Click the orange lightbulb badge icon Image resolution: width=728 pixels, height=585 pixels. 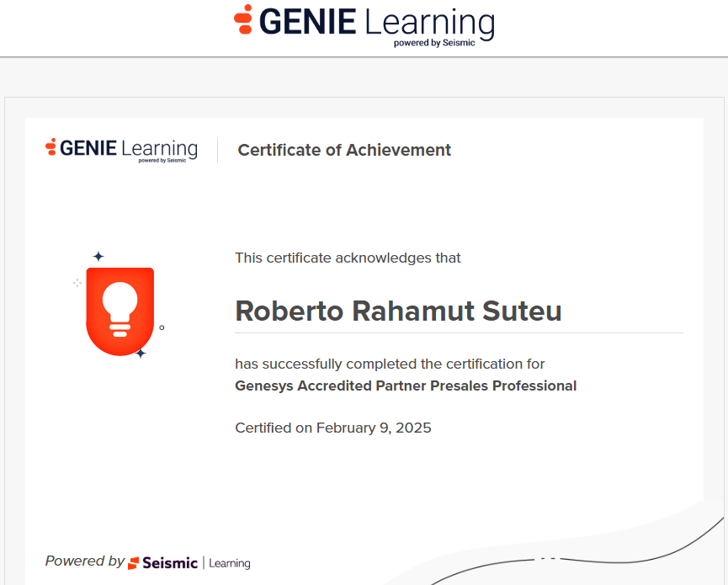(x=120, y=311)
